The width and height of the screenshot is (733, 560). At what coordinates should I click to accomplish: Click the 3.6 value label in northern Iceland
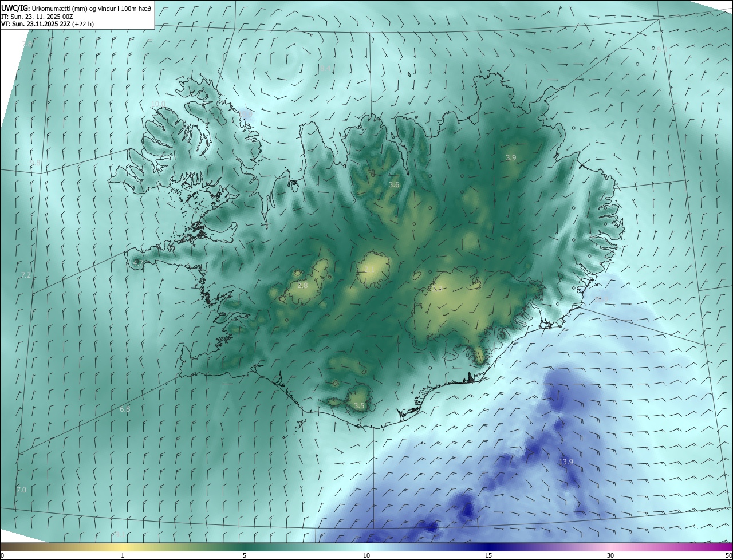394,185
